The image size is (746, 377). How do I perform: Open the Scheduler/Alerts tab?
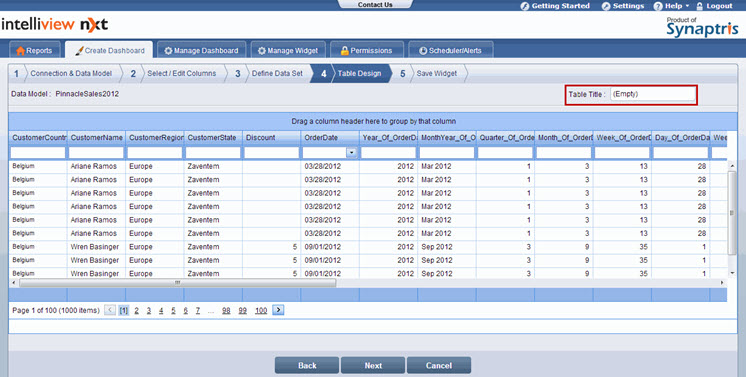tap(451, 50)
